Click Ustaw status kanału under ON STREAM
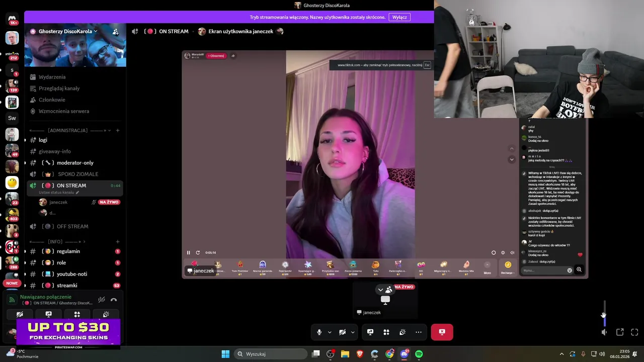The image size is (644, 362). coord(59,193)
